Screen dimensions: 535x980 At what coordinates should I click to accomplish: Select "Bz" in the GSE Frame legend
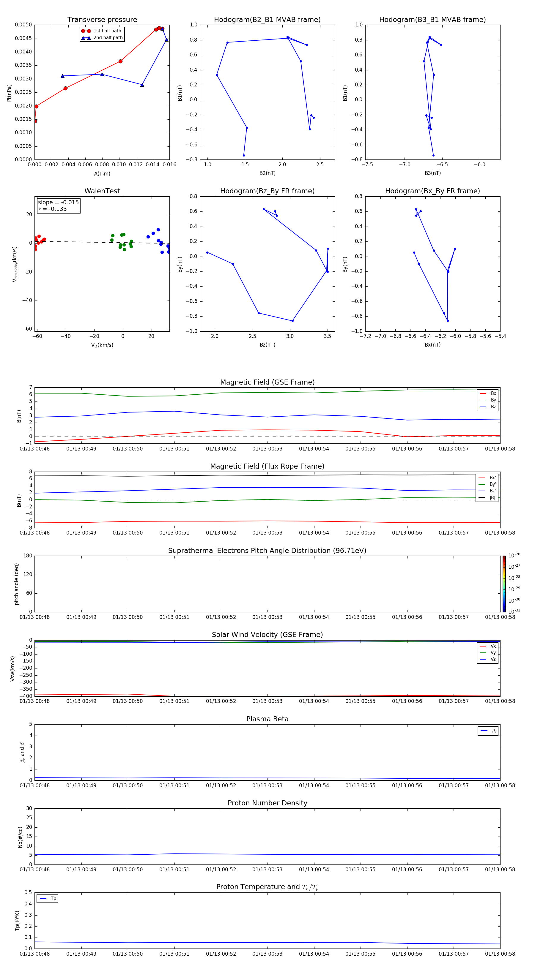tap(488, 407)
